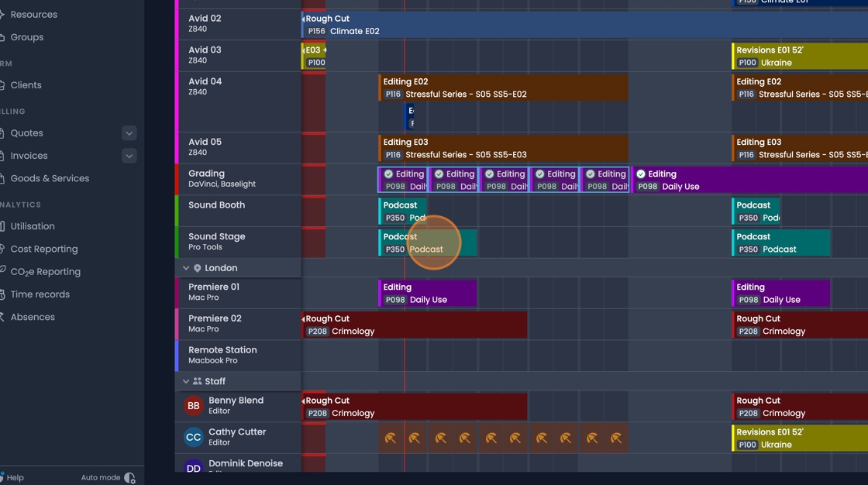Viewport: 868px width, 485px height.
Task: Expand the Quotes submenu arrow
Action: click(x=129, y=133)
